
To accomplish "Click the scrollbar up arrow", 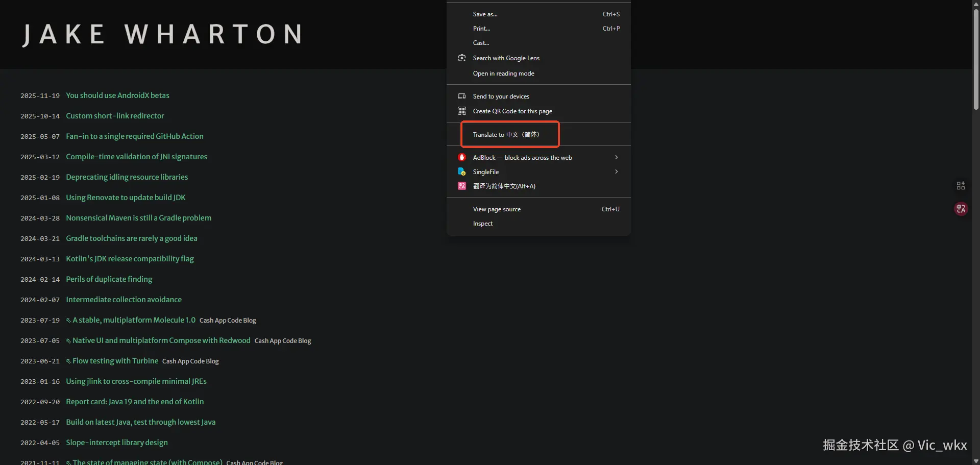I will pos(976,4).
